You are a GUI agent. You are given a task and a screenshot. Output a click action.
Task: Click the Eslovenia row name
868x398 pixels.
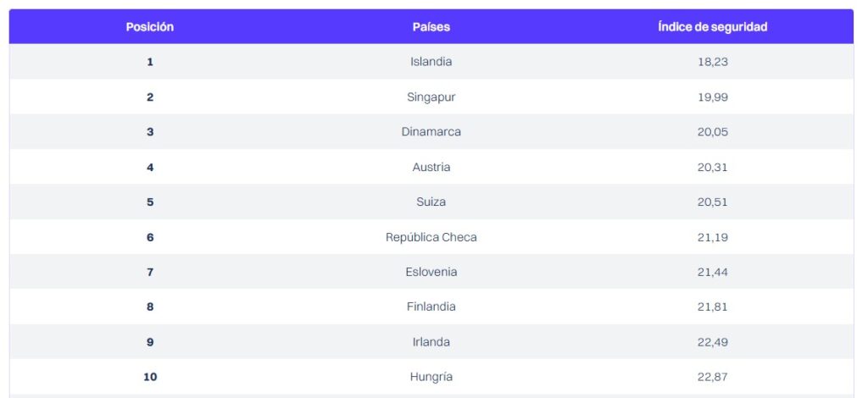431,272
